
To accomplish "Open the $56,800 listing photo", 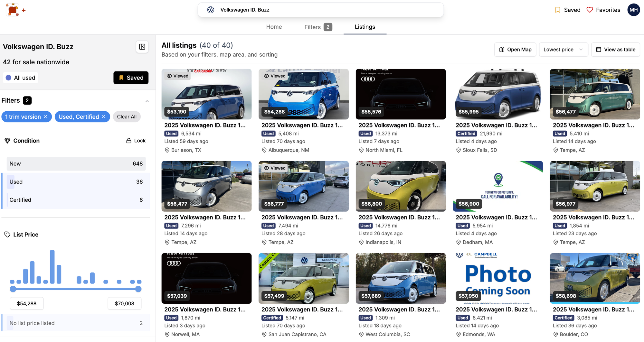I will [401, 186].
